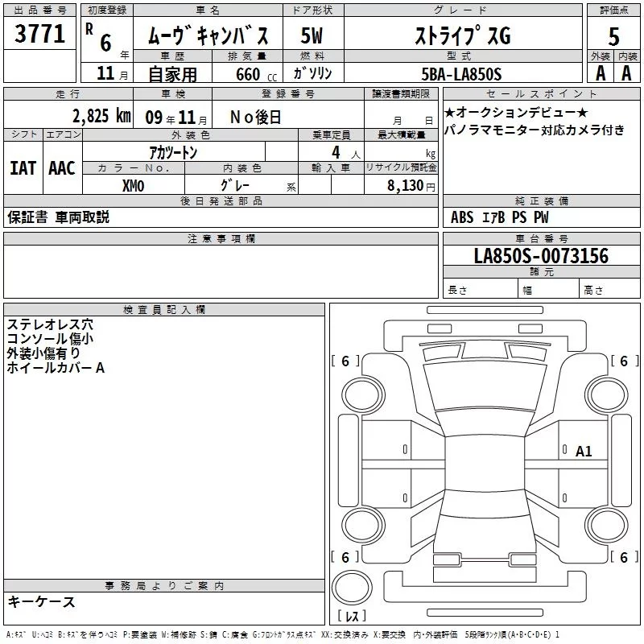Click the 保証書 item in later-shipped parts
The image size is (644, 644).
(x=27, y=217)
